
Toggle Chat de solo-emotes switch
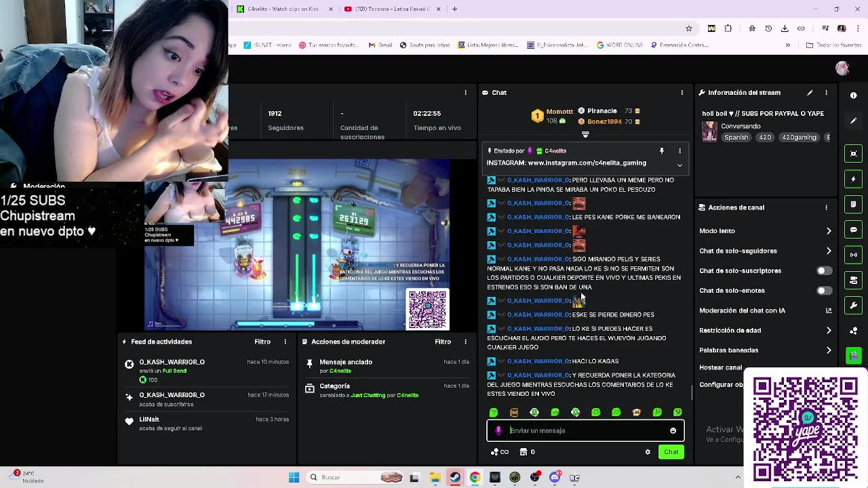[x=824, y=291]
